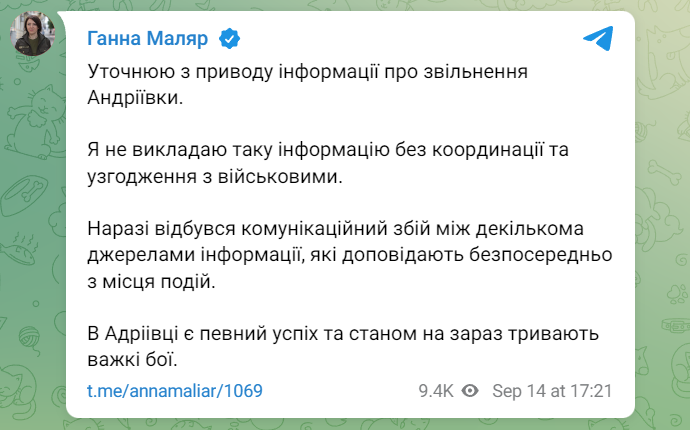This screenshot has height=430, width=690.
Task: Click the Telegram paper plane icon
Action: (x=597, y=39)
